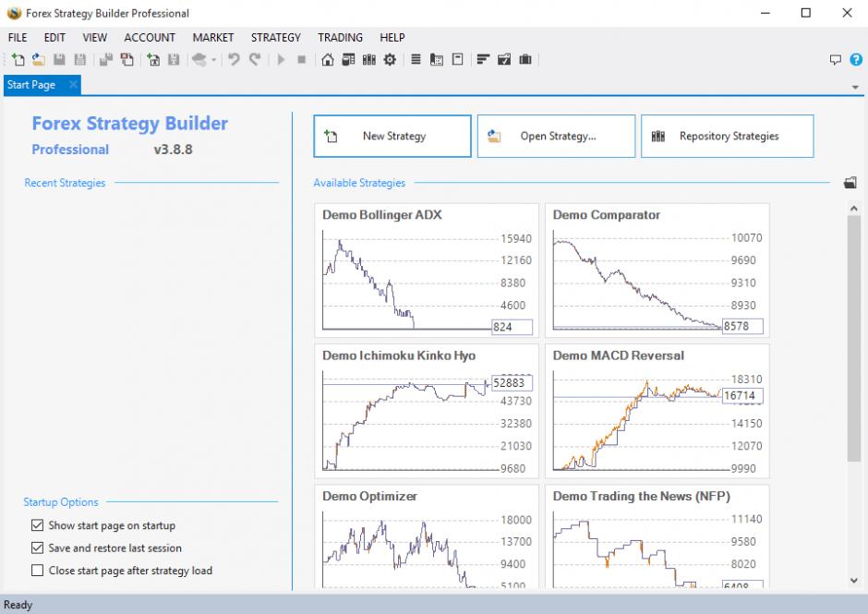
Task: Click the strategies list scrollbar thumb
Action: coord(853,339)
